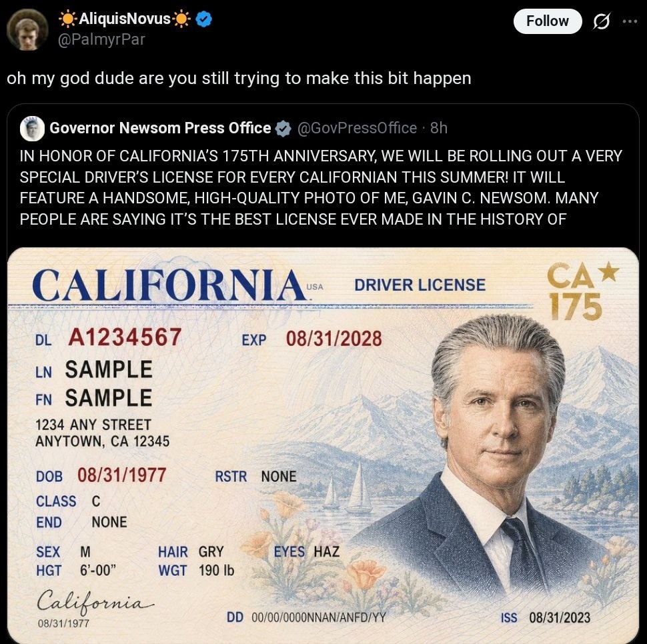Viewport: 647px width, 644px height.
Task: Open Governor Newsom Press Office avatar
Action: pyautogui.click(x=32, y=128)
